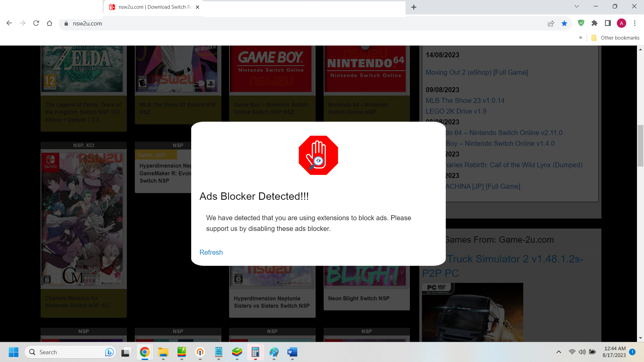This screenshot has height=362, width=644.
Task: Open the share page icon
Action: 551,23
